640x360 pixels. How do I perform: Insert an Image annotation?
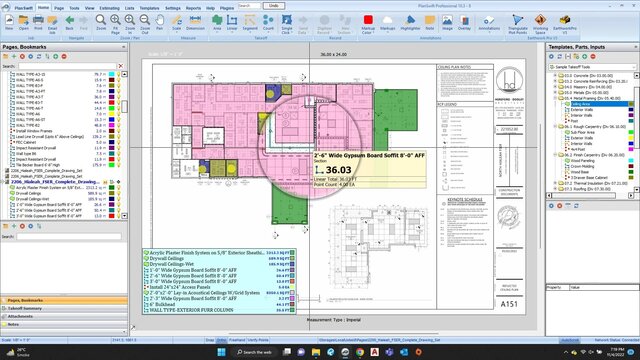pyautogui.click(x=447, y=23)
